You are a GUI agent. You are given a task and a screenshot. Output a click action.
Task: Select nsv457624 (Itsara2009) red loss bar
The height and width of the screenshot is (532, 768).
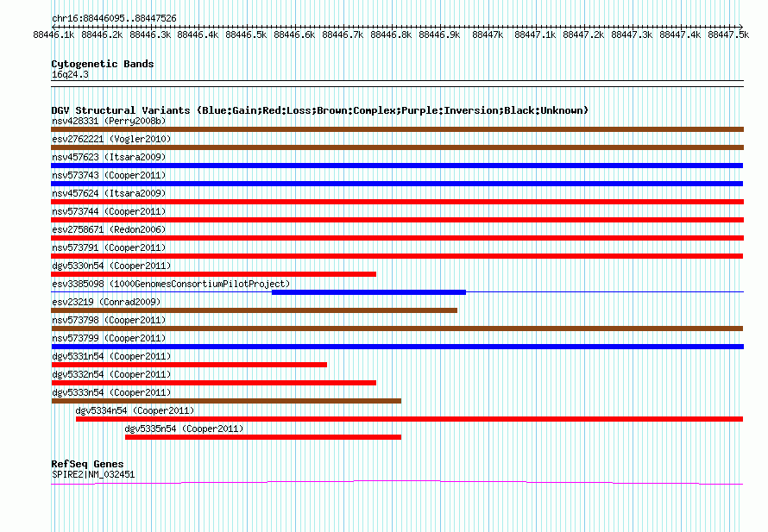coord(397,202)
